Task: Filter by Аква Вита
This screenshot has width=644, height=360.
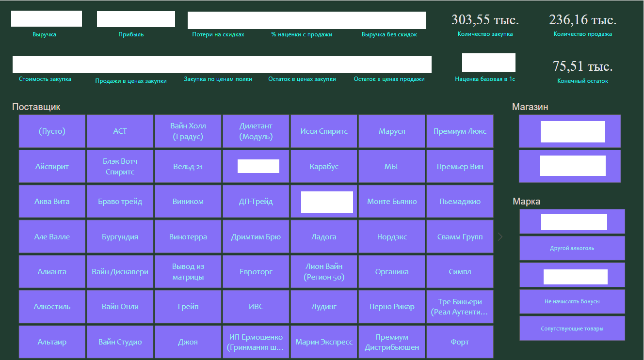Action: [x=52, y=202]
